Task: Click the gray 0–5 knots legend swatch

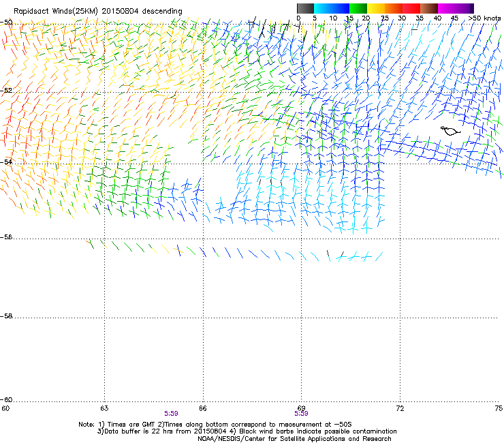Action: click(x=305, y=8)
